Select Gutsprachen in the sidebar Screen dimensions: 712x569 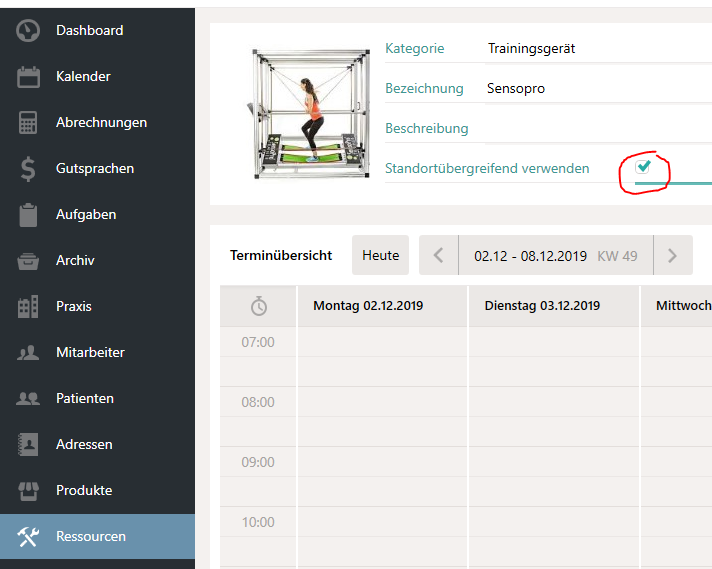[95, 168]
